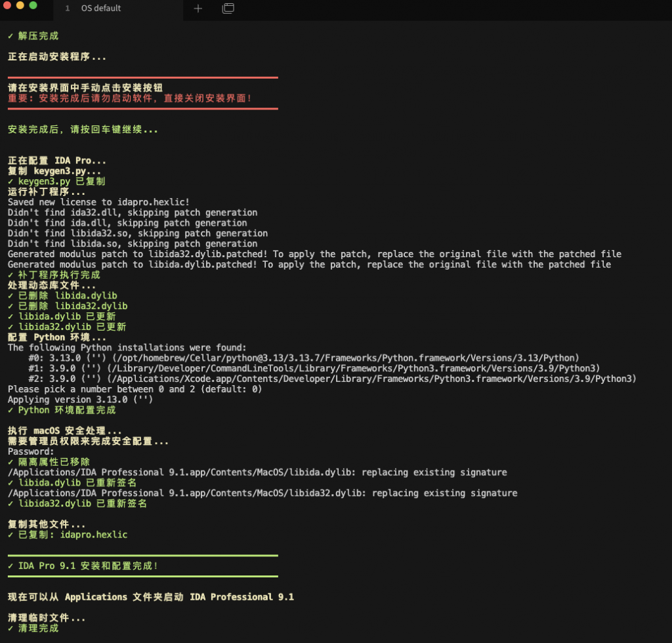This screenshot has width=672, height=643.
Task: Click the '#2: 3.9.0' Xcode.app Python entry
Action: point(332,379)
